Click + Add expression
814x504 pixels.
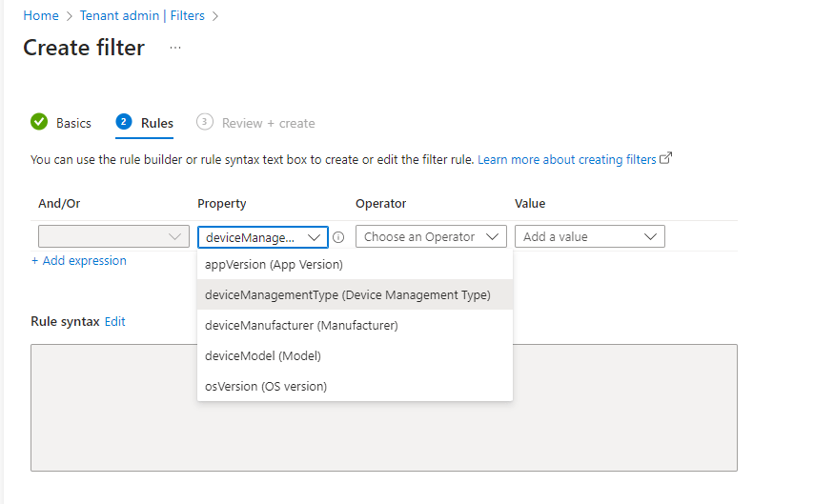tap(79, 261)
